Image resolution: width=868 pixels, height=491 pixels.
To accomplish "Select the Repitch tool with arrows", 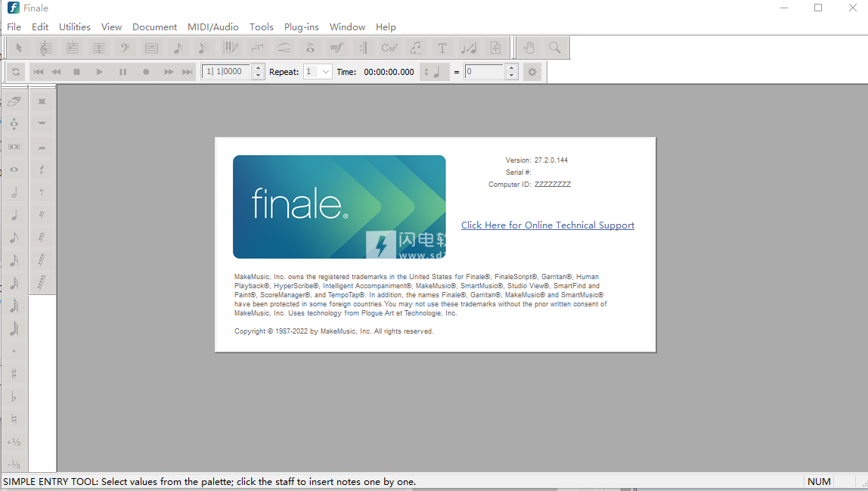I will 14,124.
